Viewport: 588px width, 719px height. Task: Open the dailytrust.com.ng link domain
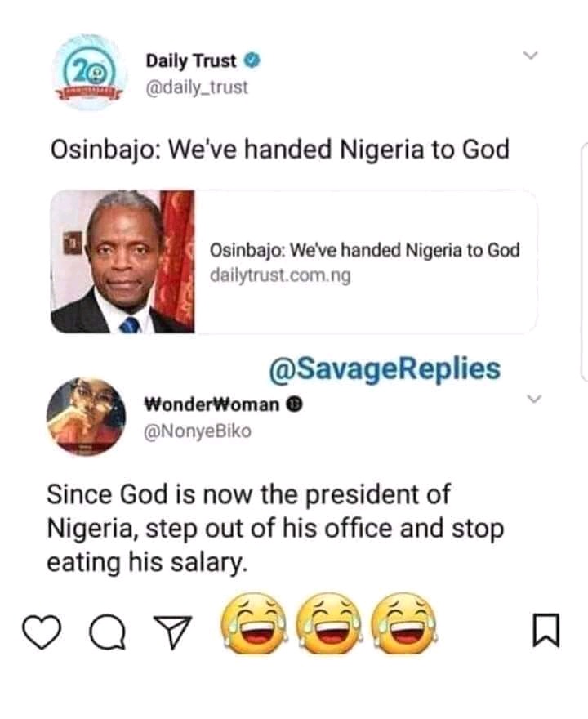click(x=280, y=275)
